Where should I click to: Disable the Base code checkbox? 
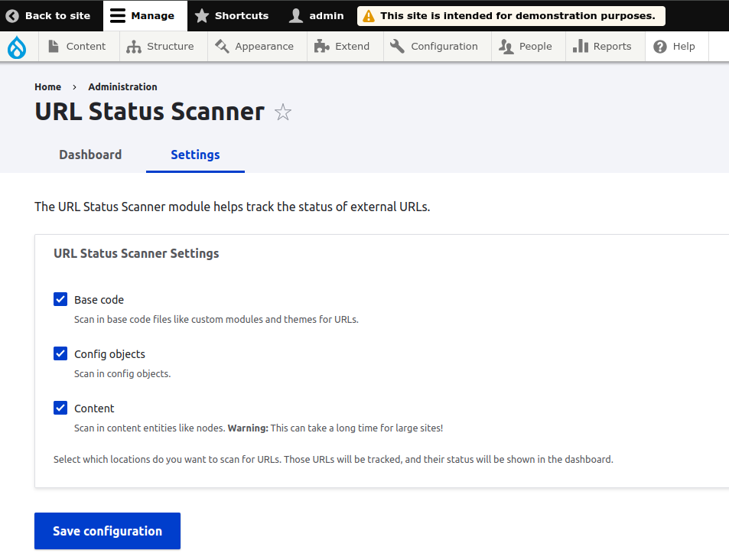pyautogui.click(x=60, y=299)
